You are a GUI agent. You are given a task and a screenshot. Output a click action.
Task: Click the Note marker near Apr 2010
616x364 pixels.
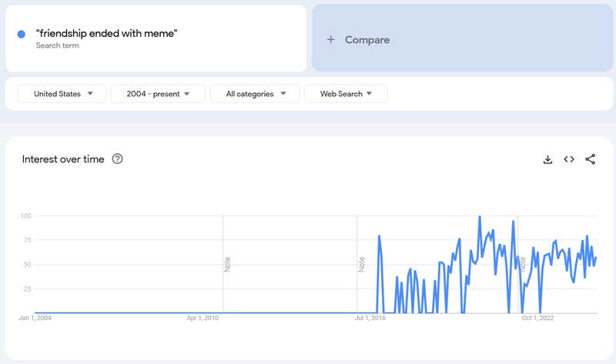click(227, 264)
